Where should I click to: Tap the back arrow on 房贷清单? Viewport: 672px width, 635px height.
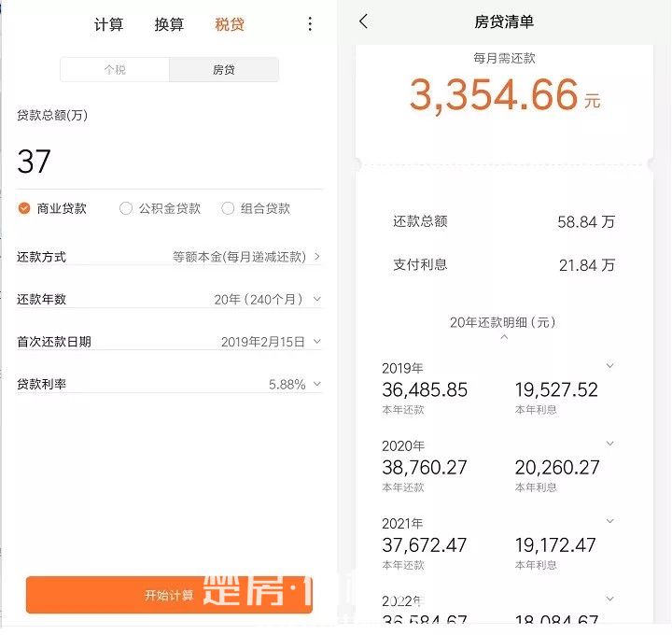click(x=364, y=21)
